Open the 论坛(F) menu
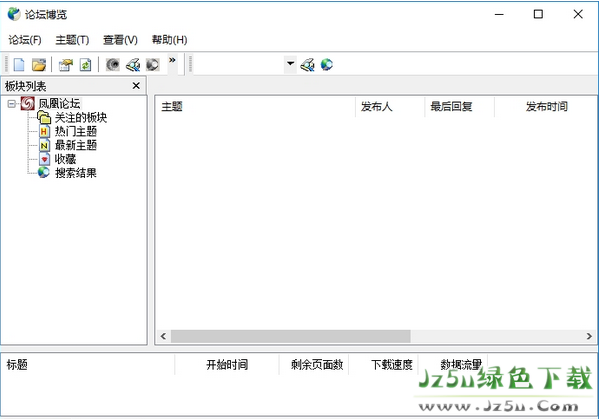Screen dimensions: 599x419 coord(25,40)
